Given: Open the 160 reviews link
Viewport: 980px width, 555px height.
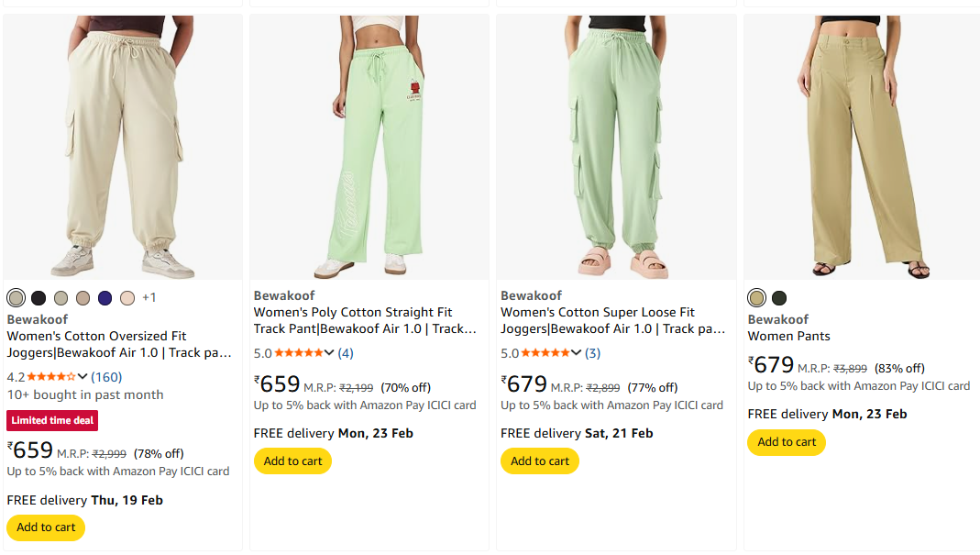Looking at the screenshot, I should [106, 377].
